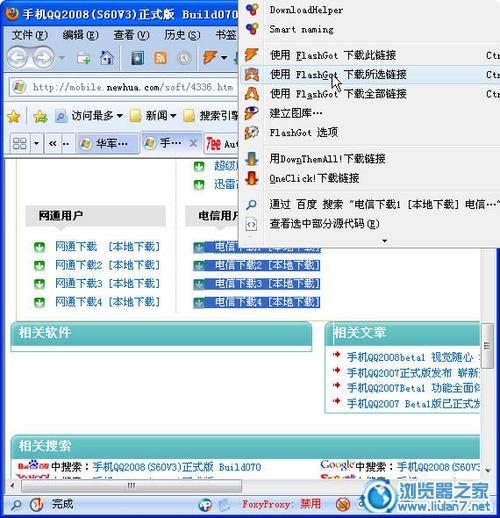500x518 pixels.
Task: Click the history clock toolbar icon
Action: pyautogui.click(x=184, y=58)
